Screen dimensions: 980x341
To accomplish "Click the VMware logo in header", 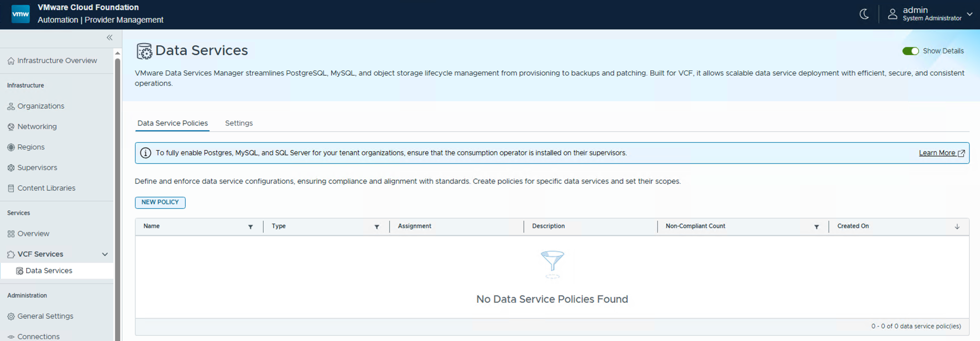I will point(21,14).
